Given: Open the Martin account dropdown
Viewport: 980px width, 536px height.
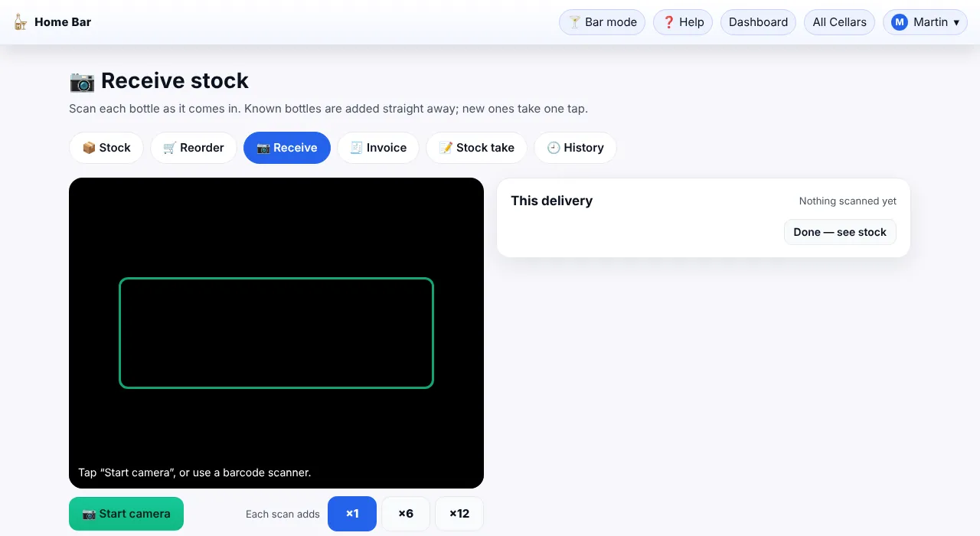Looking at the screenshot, I should (925, 22).
